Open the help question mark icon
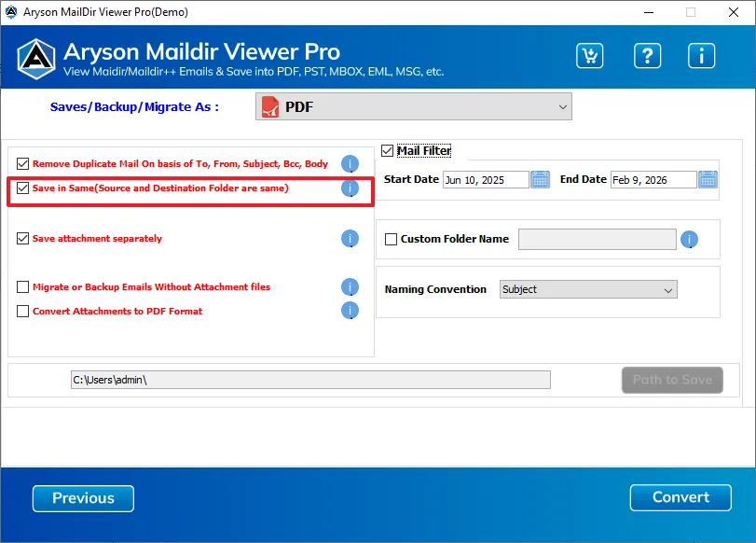This screenshot has width=756, height=543. pos(647,56)
